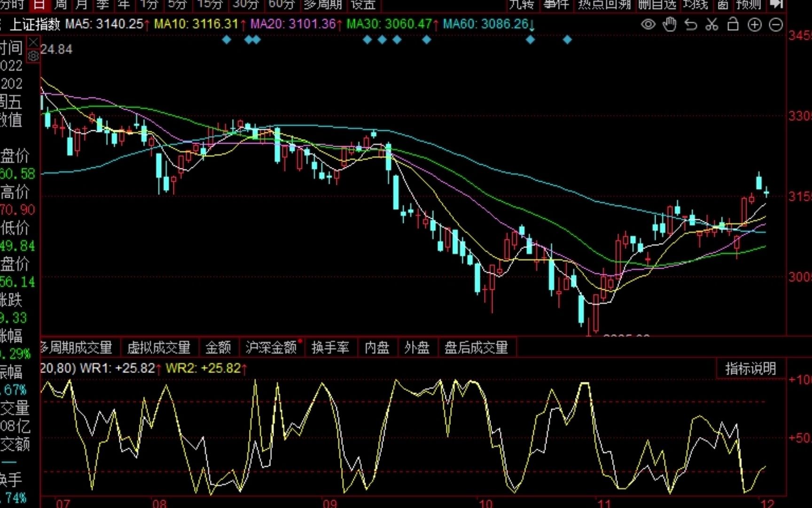Click the 70.90 high price value
This screenshot has height=508, width=812.
pyautogui.click(x=17, y=210)
